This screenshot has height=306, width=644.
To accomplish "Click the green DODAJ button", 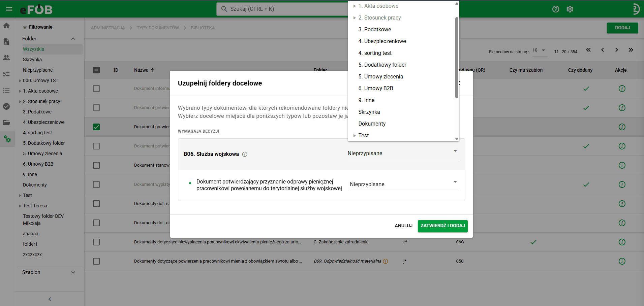I will point(622,28).
